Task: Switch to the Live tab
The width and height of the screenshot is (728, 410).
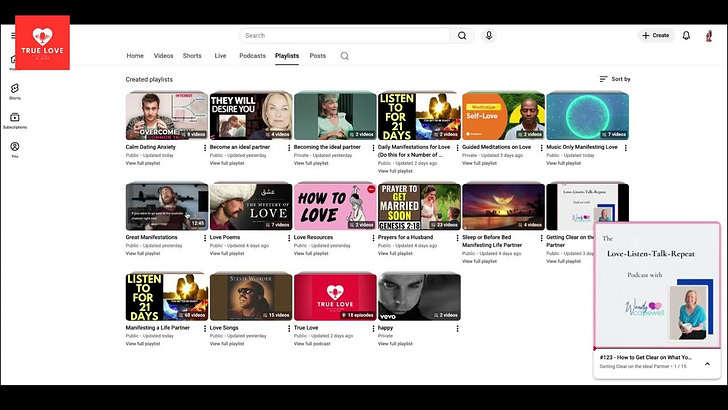Action: coord(220,56)
